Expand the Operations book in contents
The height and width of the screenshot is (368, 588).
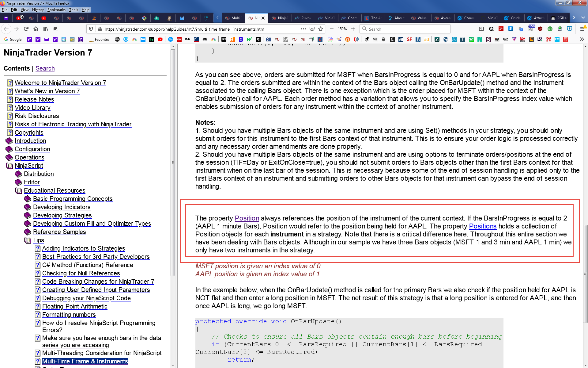(9, 157)
